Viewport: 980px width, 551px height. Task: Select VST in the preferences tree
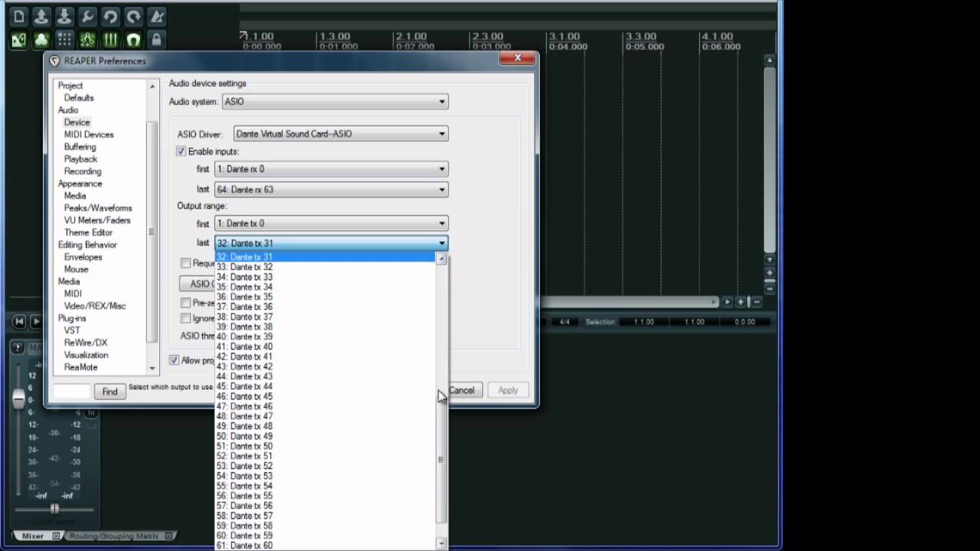[x=72, y=331]
